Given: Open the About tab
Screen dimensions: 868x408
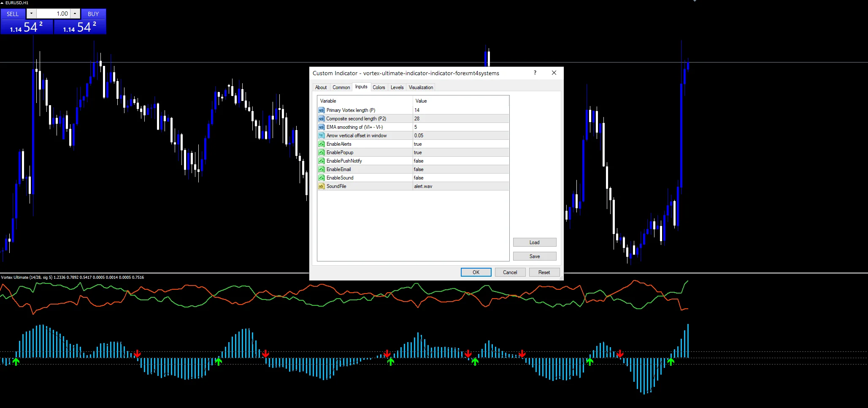Looking at the screenshot, I should pos(321,87).
